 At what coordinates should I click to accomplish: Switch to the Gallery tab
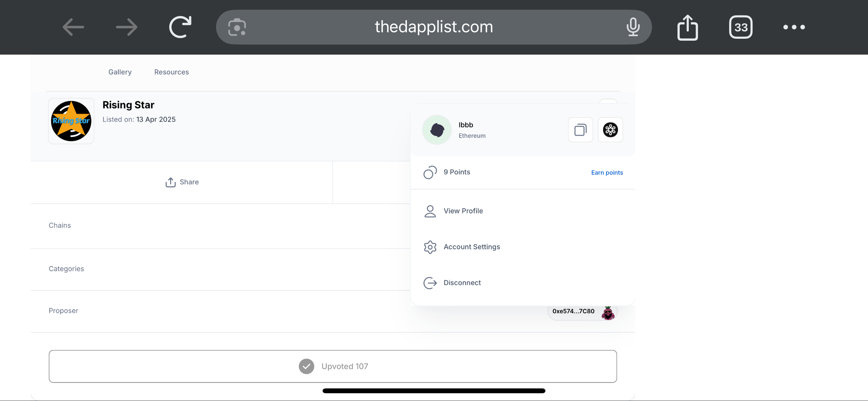click(x=120, y=72)
